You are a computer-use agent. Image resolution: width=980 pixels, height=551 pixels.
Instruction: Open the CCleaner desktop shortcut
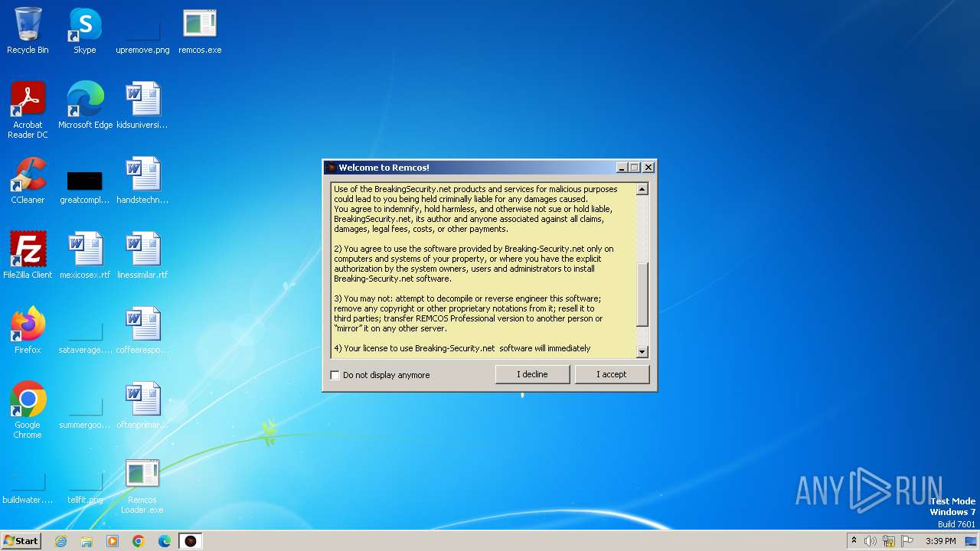click(28, 181)
